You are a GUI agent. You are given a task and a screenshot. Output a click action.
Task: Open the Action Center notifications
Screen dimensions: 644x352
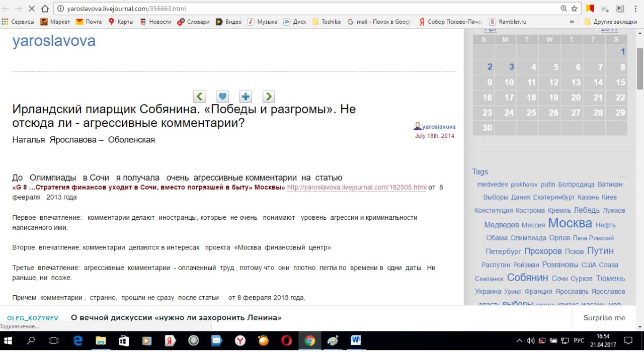(x=628, y=340)
